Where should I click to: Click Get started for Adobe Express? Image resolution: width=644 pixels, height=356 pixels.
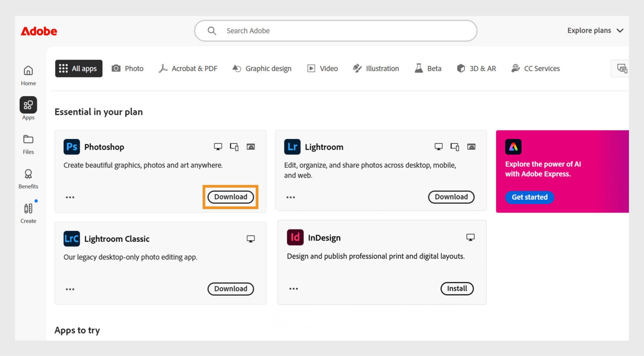click(x=529, y=197)
